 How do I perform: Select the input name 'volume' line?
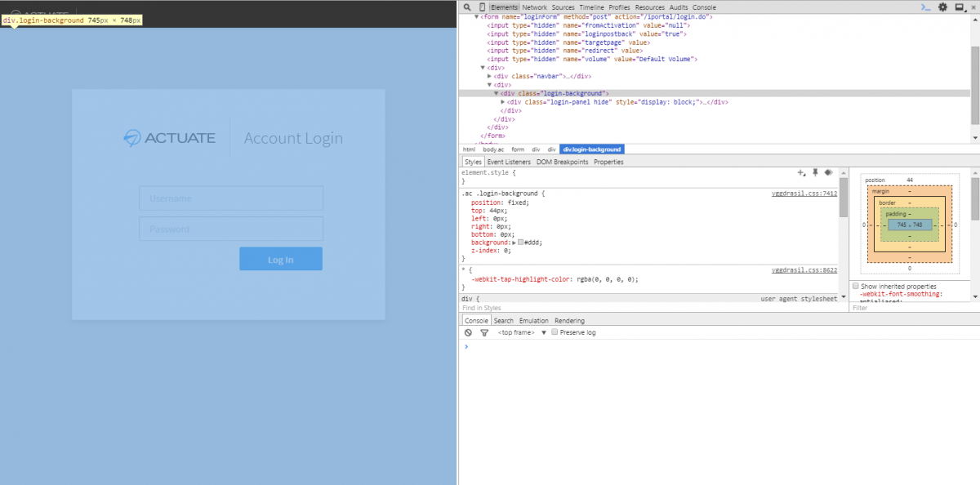[591, 59]
